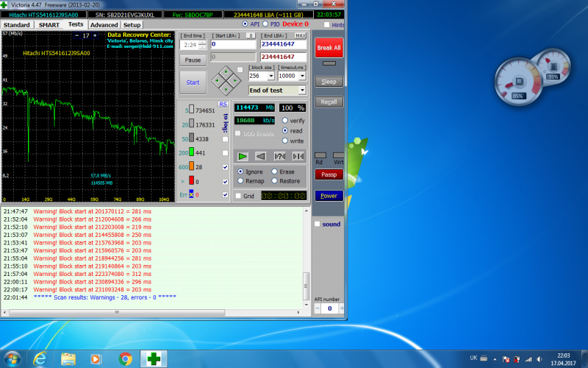Select the butterfly seek scan icon
The width and height of the screenshot is (588, 368).
pos(298,156)
